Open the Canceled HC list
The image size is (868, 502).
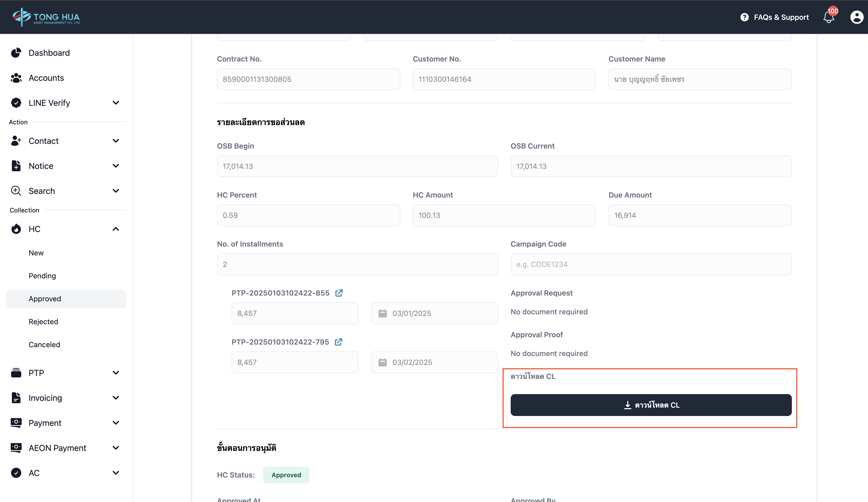click(66, 345)
